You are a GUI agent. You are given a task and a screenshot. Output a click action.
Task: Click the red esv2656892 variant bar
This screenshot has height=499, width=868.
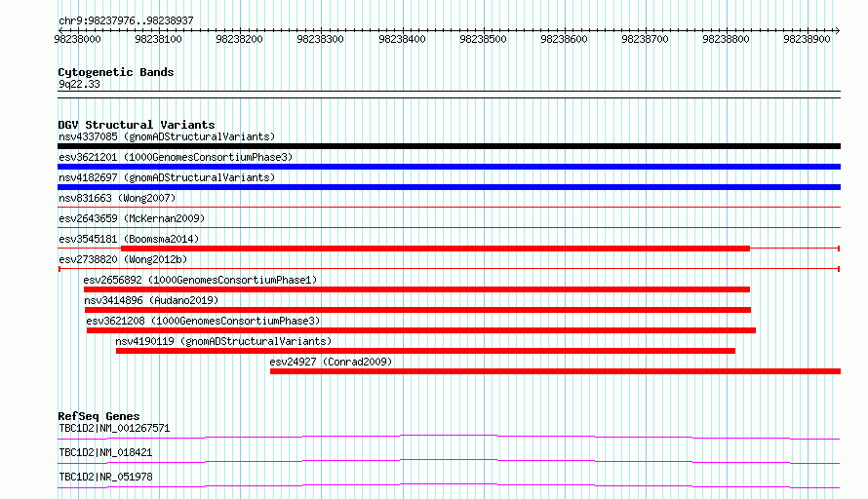tap(416, 289)
